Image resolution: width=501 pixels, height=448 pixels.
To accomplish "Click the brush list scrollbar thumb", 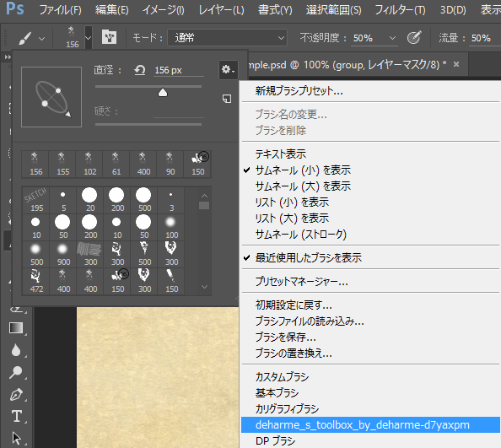I will [204, 205].
